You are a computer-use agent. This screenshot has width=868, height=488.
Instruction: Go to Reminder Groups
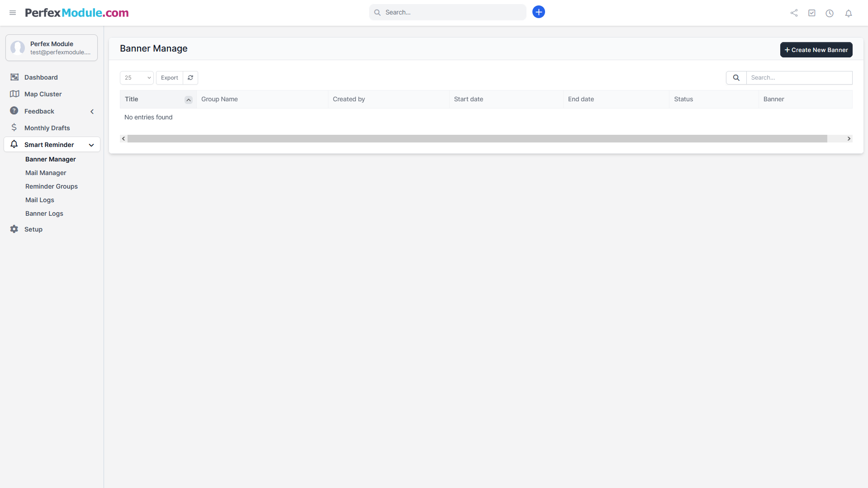[x=52, y=186]
